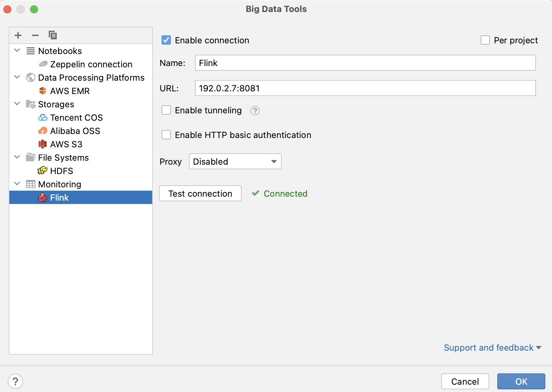Click OK to save settings

coord(521,381)
